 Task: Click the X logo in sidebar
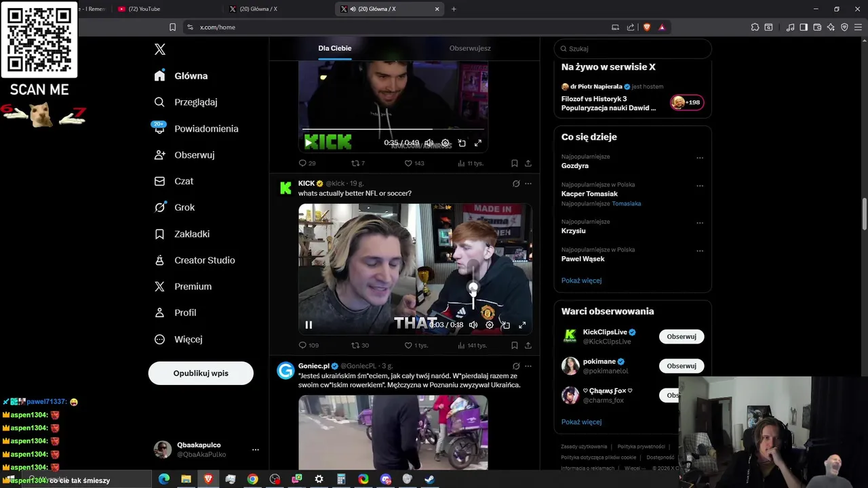coord(160,49)
